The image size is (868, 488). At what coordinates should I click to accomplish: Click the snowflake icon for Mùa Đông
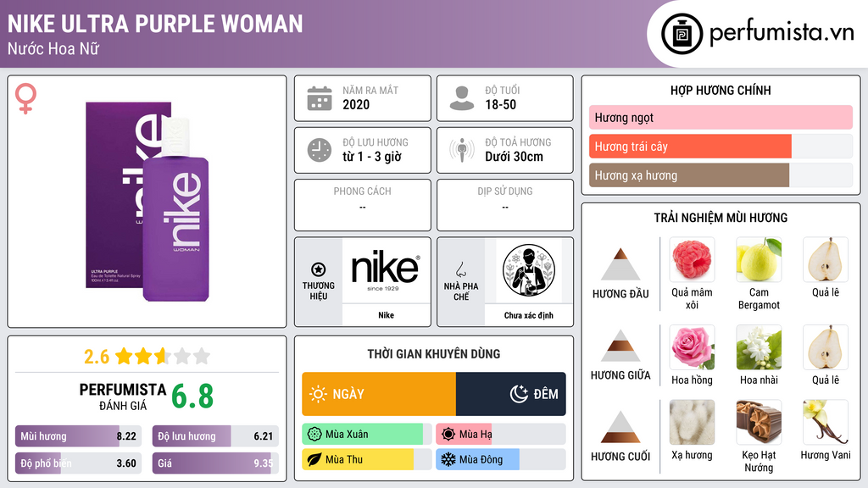(448, 459)
